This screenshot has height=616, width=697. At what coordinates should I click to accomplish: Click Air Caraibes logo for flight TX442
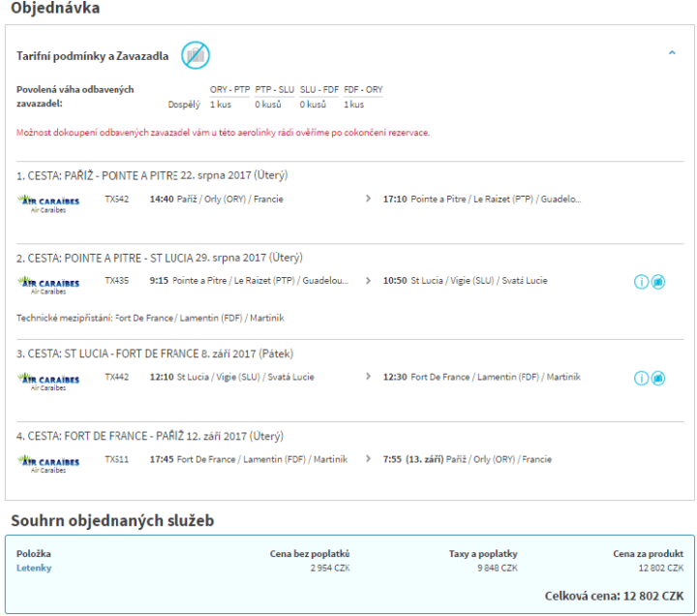click(x=48, y=381)
